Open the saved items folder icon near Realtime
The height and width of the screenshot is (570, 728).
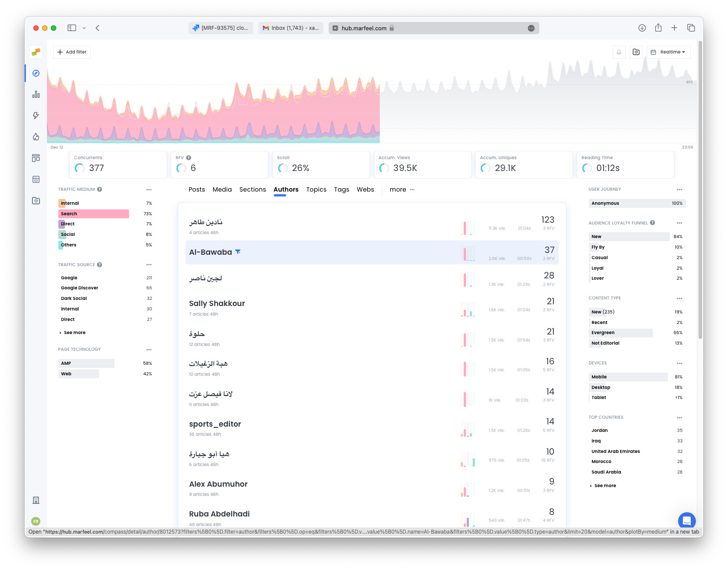tap(636, 52)
